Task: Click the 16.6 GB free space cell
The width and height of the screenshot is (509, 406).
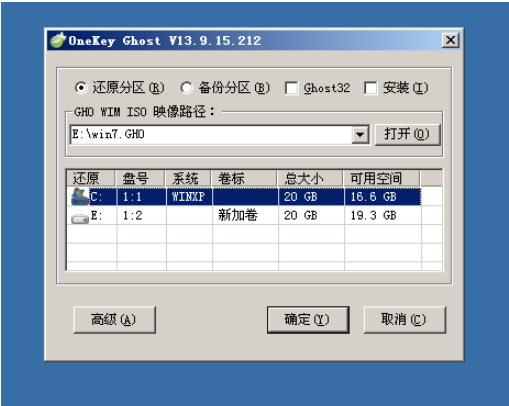Action: point(373,197)
